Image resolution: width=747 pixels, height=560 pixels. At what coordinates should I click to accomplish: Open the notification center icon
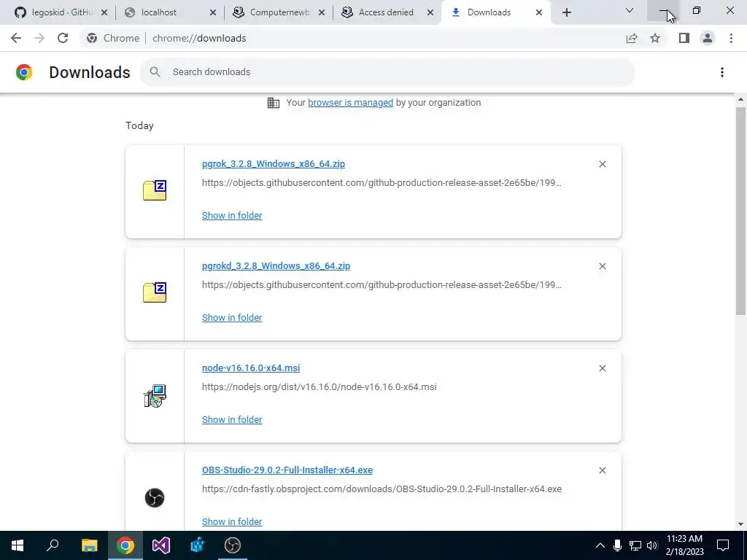pos(723,545)
